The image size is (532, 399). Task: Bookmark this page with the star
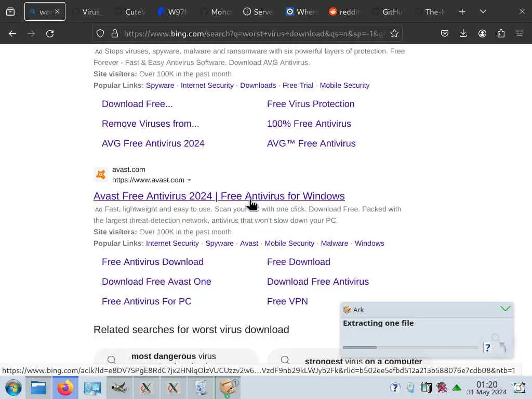coord(394,33)
